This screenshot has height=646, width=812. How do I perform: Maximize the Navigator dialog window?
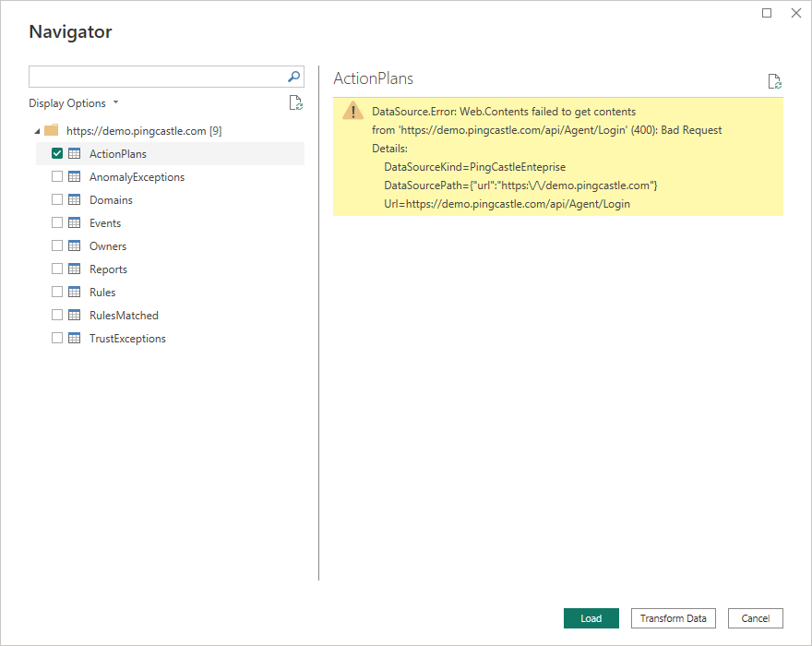pos(767,13)
